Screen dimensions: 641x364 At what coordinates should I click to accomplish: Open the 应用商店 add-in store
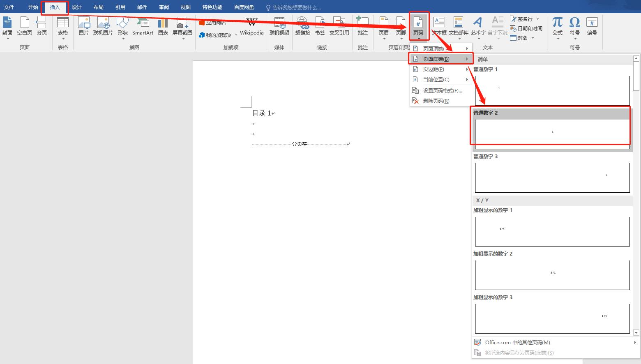point(212,23)
